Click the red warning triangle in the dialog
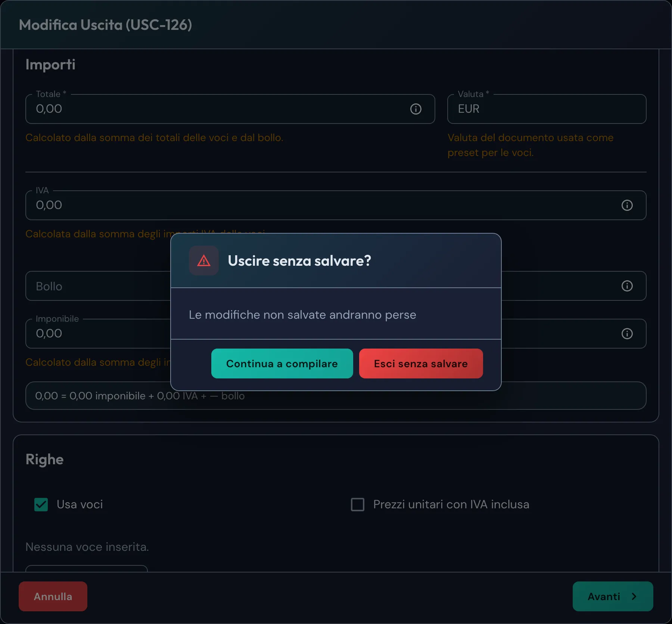 pyautogui.click(x=204, y=260)
